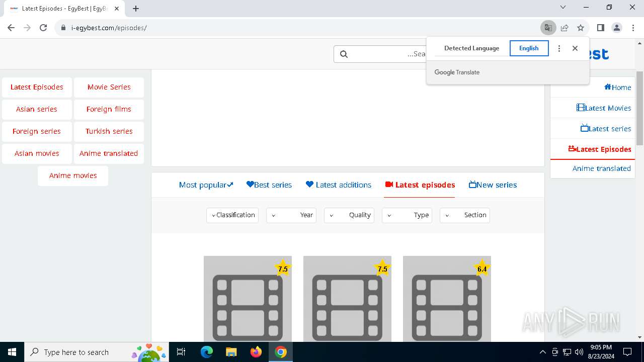The image size is (644, 362).
Task: Open Chrome taskbar icon
Action: point(281,352)
